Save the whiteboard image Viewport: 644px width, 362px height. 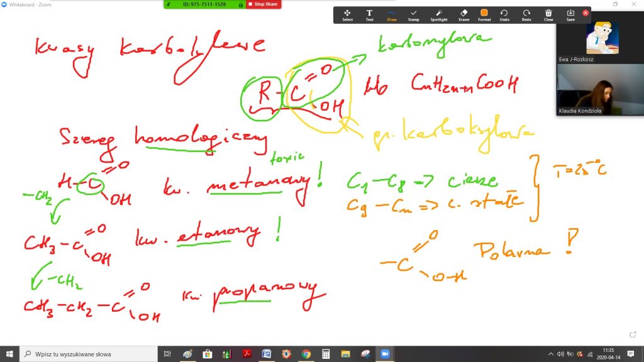click(x=570, y=15)
